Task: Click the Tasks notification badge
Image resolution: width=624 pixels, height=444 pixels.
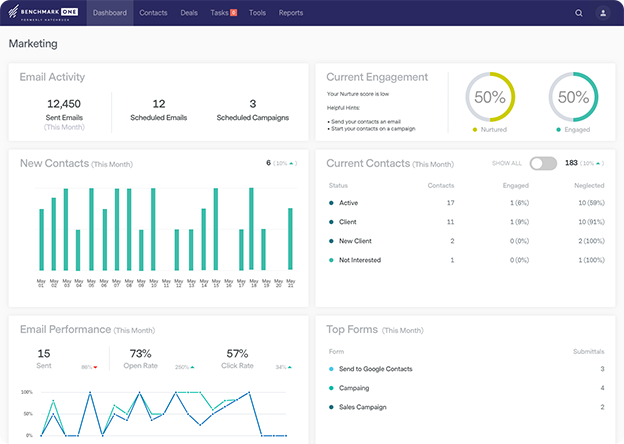Action: (x=234, y=13)
